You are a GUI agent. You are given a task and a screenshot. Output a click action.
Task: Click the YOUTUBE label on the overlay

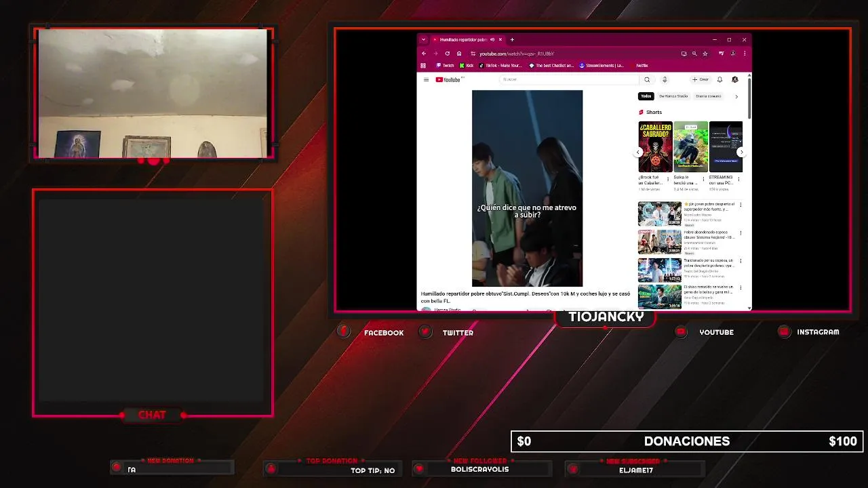[x=716, y=332]
